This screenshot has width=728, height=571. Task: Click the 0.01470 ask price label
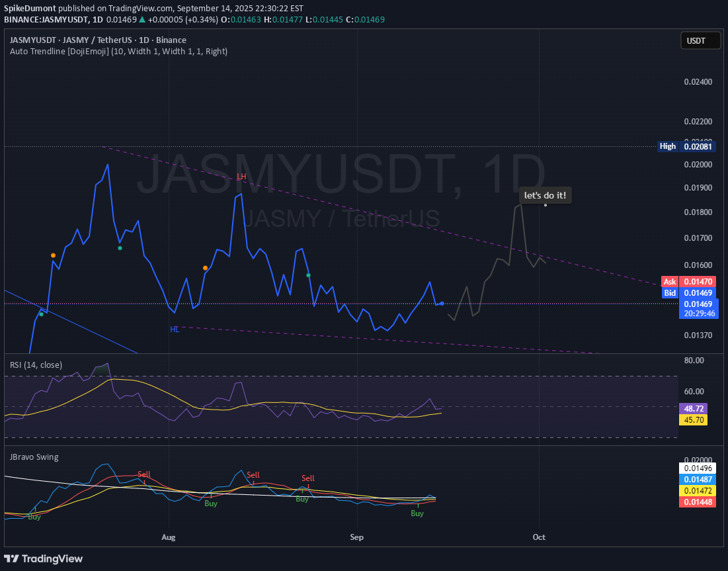click(x=698, y=282)
